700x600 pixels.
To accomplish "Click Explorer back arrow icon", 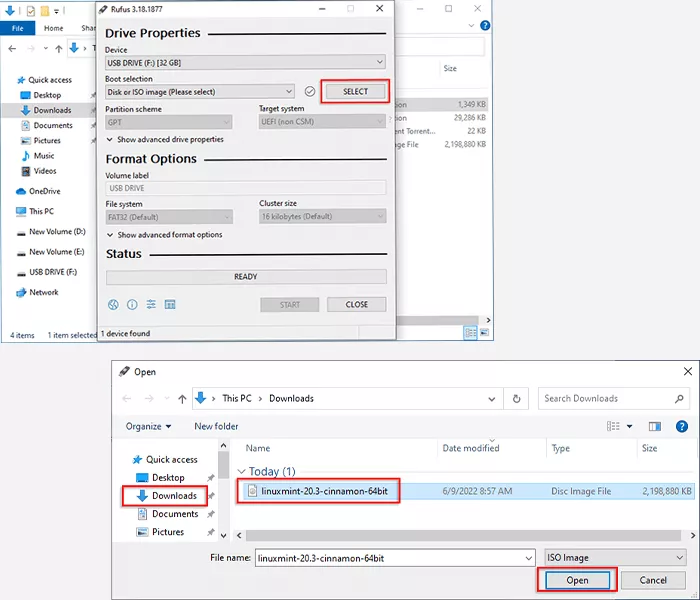I will 12,49.
